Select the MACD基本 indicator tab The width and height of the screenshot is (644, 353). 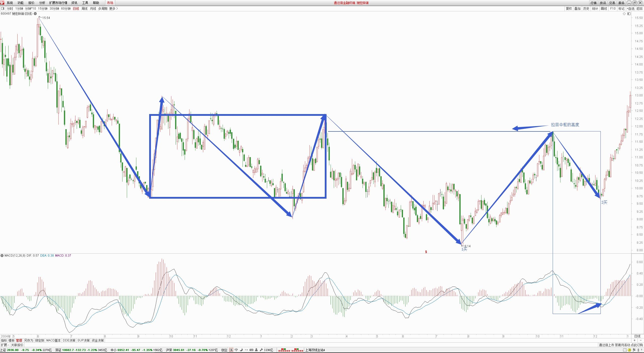coord(53,340)
